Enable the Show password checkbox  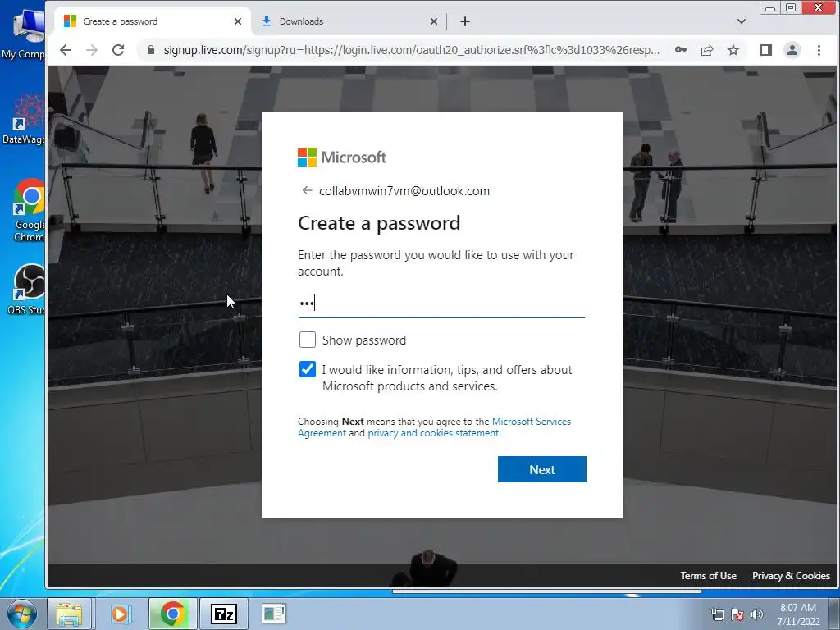tap(308, 340)
